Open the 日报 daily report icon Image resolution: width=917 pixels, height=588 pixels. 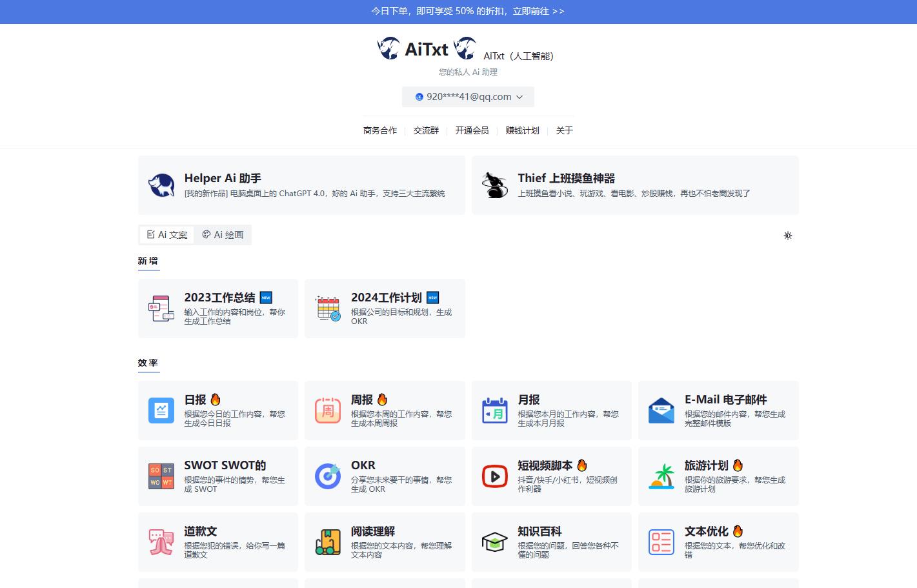pos(161,411)
